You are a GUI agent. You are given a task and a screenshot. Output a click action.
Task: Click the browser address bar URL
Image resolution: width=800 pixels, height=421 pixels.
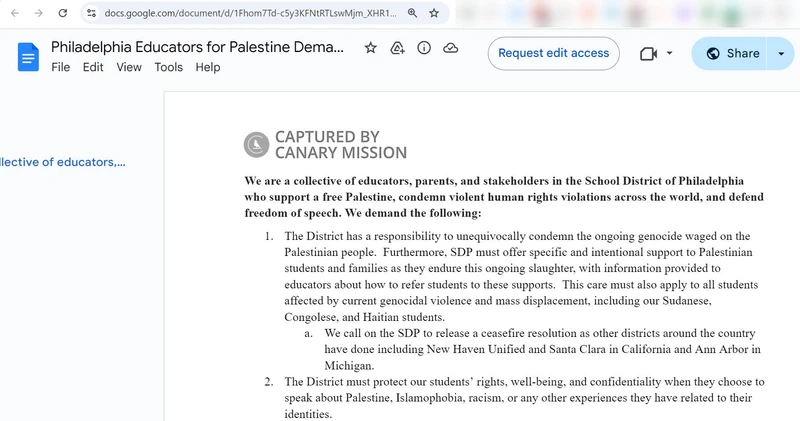click(250, 14)
